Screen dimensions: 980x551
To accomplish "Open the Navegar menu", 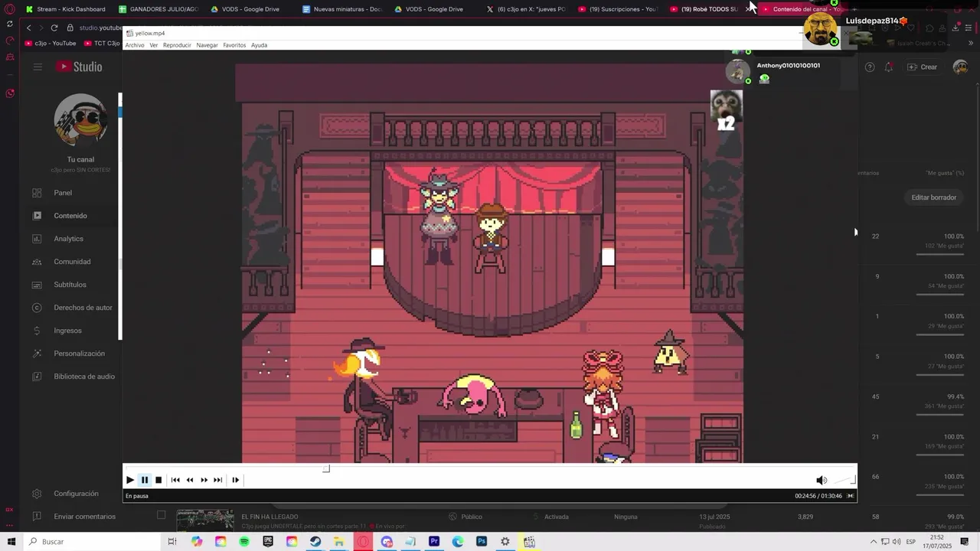I will [207, 45].
